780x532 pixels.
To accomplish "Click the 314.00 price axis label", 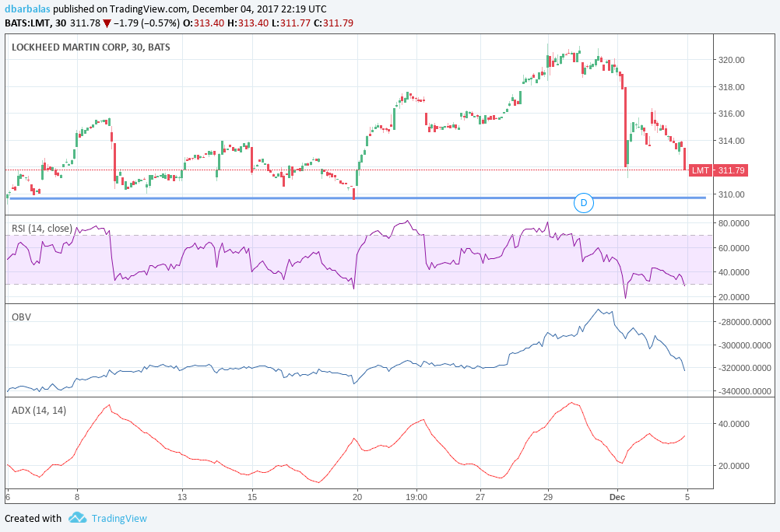I will (x=731, y=141).
